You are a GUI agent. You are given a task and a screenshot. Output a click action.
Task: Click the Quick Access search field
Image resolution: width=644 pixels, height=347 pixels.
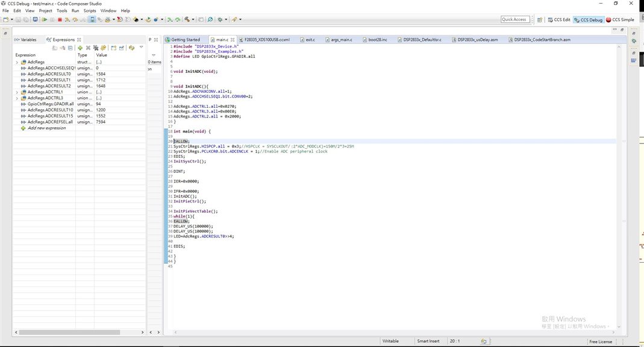pyautogui.click(x=515, y=19)
